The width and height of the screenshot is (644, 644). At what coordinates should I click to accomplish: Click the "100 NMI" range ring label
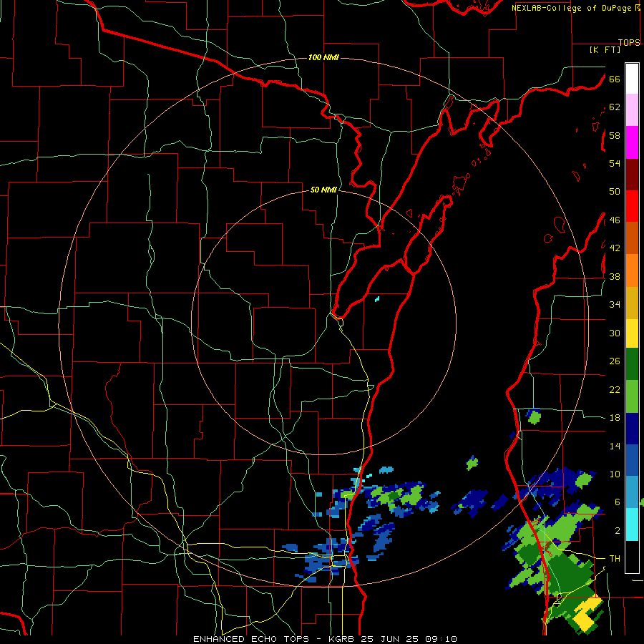[323, 57]
